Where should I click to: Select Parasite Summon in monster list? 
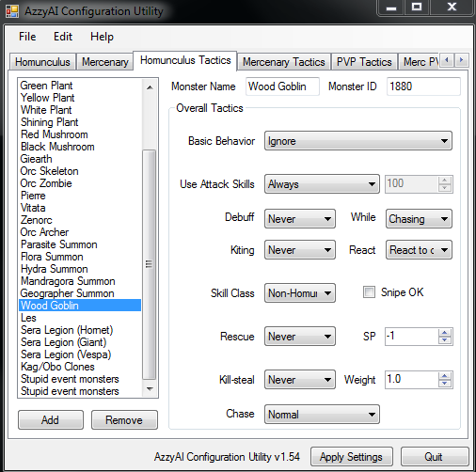click(80, 244)
